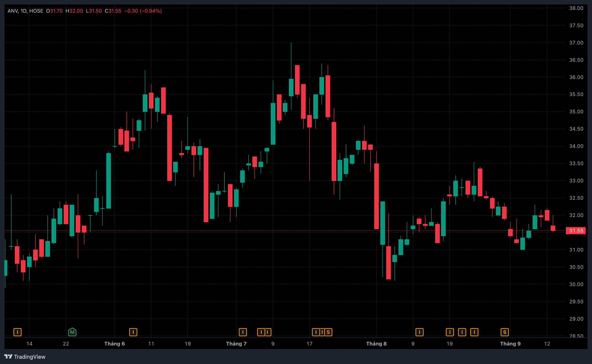Click the 36.00 price axis label
Viewport: 592px width, 364px height.
pos(576,77)
